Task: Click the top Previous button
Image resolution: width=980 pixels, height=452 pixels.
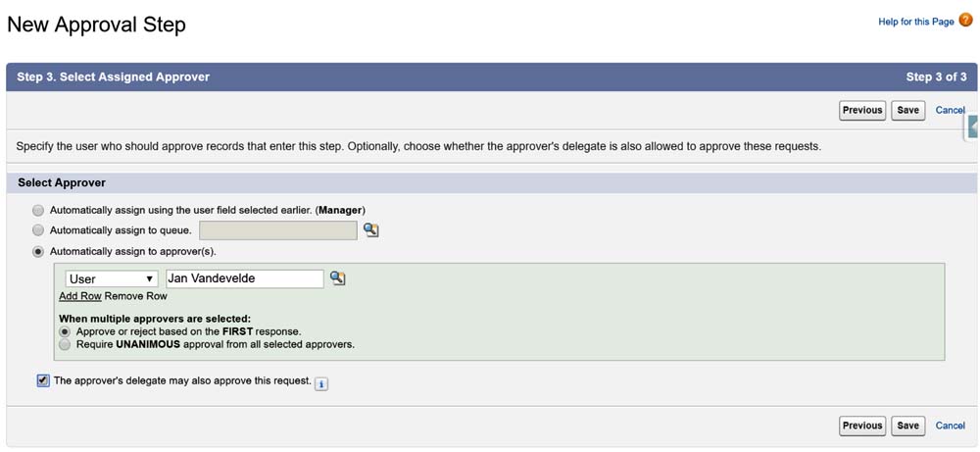Action: click(x=862, y=110)
